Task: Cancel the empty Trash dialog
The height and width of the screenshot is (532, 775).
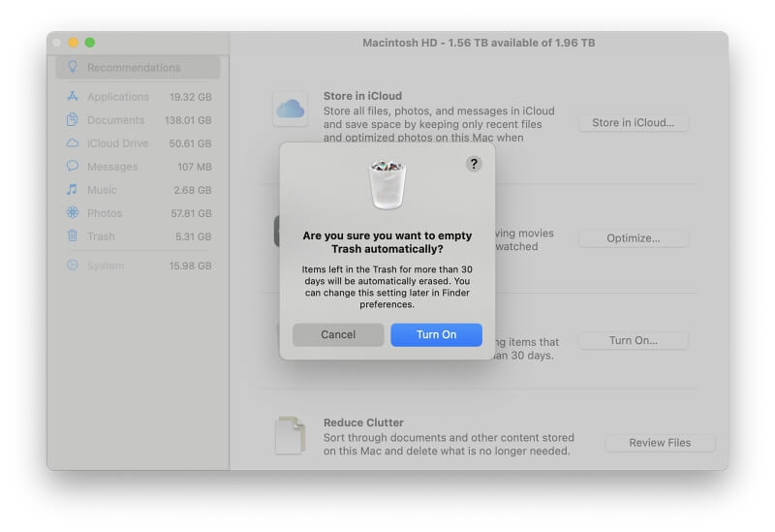Action: [x=338, y=334]
